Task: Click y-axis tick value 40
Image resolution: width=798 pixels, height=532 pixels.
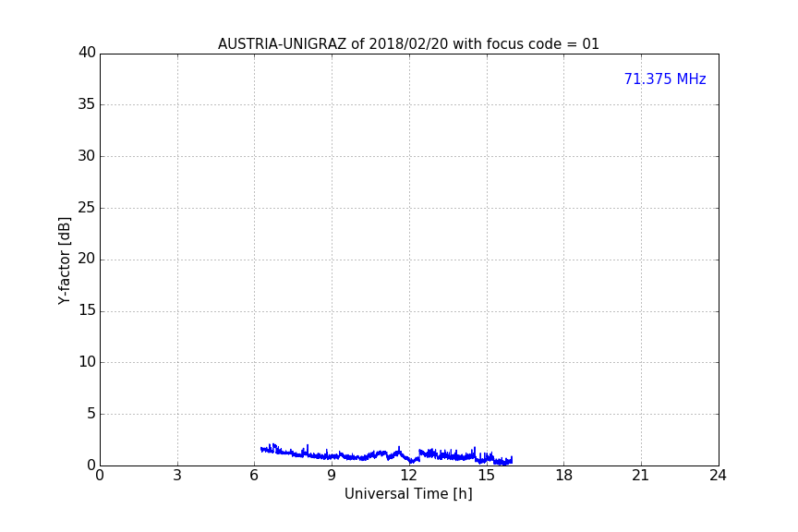Action: (x=87, y=53)
